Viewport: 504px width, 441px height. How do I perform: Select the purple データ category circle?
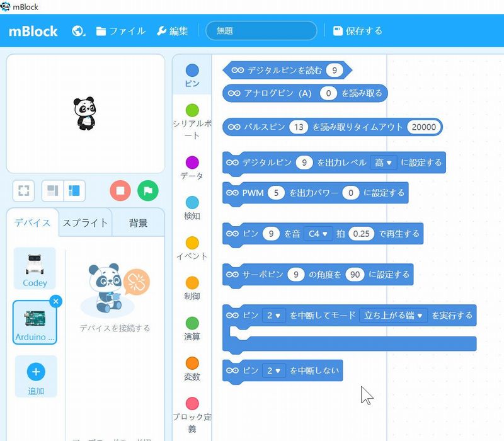tap(192, 163)
